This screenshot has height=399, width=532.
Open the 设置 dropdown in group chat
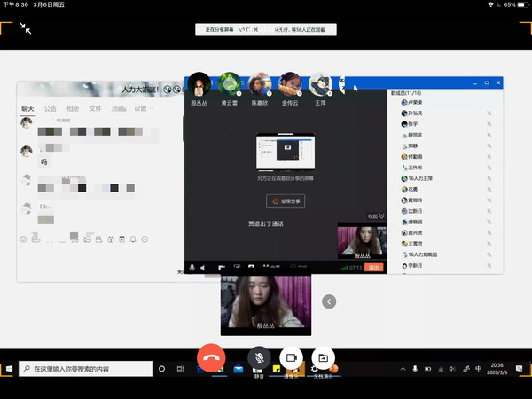(x=143, y=108)
